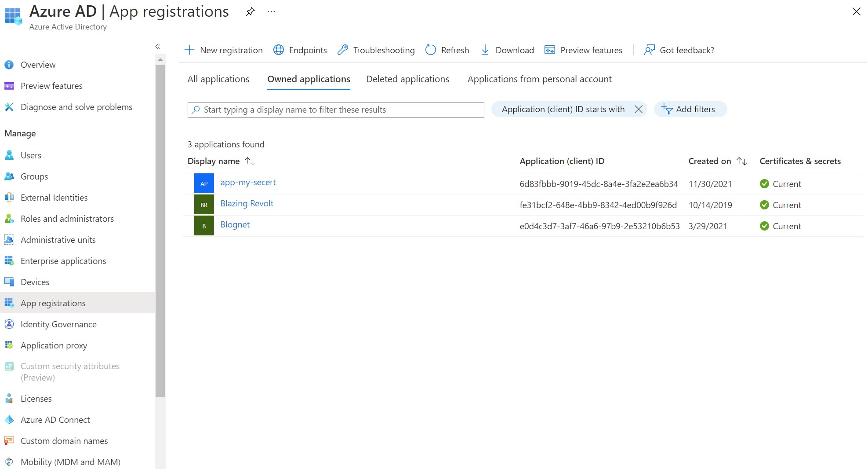Click the Mobility (MDM and MAM) icon
Image resolution: width=868 pixels, height=469 pixels.
pyautogui.click(x=9, y=462)
